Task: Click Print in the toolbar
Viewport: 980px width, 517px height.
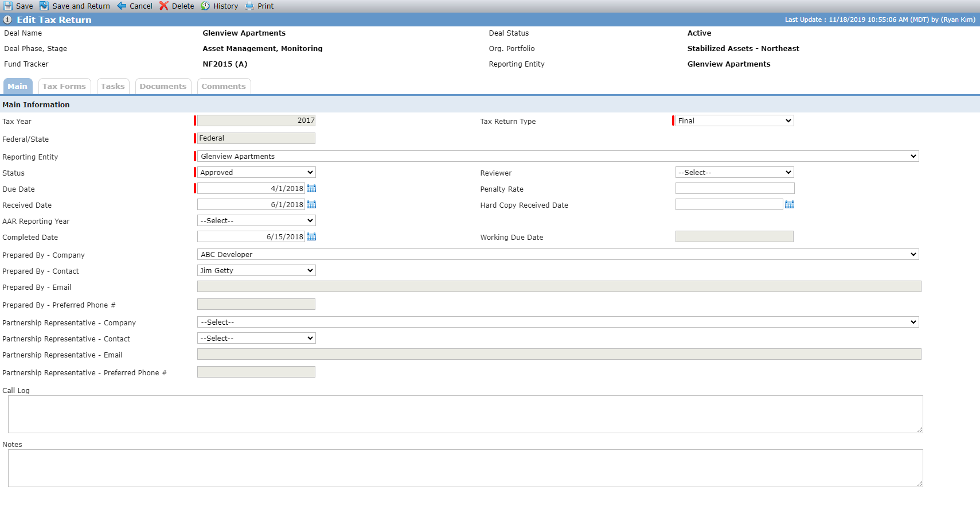Action: [x=266, y=6]
